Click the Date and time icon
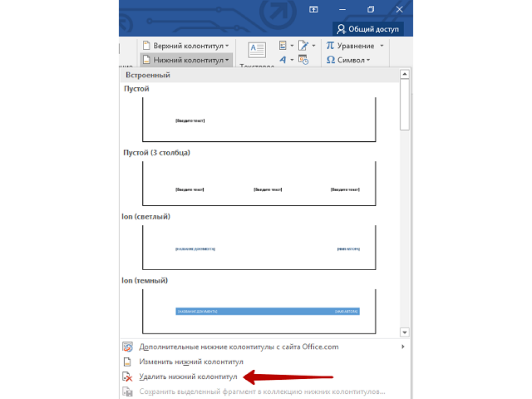This screenshot has height=399, width=532. 303,60
